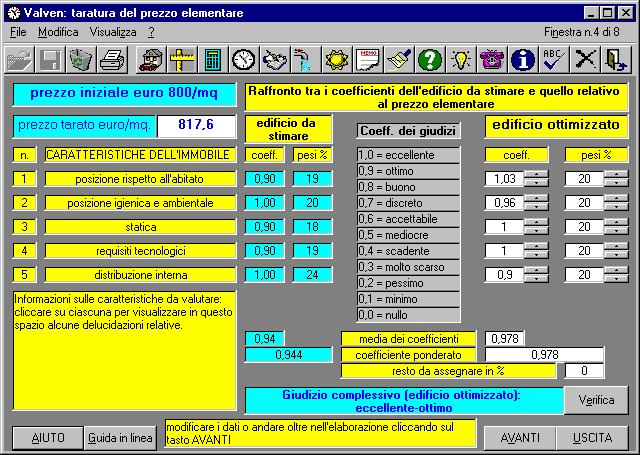This screenshot has height=455, width=640.
Task: Click the printer icon in toolbar
Action: [x=111, y=60]
